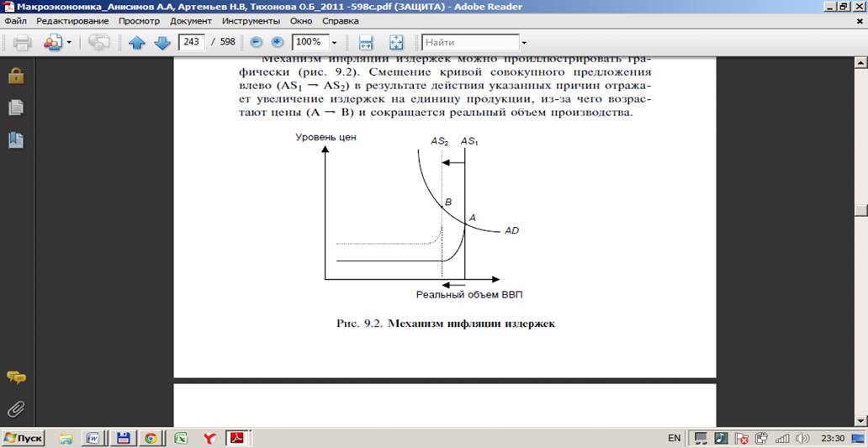Click the volume speaker tray icon

[x=801, y=439]
